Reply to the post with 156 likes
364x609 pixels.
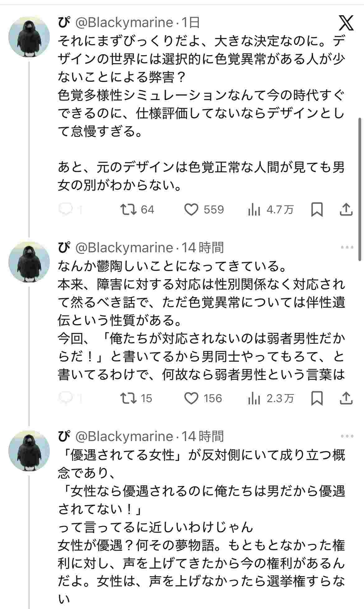[x=66, y=398]
